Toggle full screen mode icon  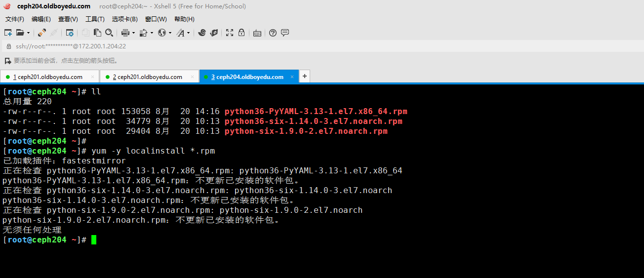tap(230, 33)
